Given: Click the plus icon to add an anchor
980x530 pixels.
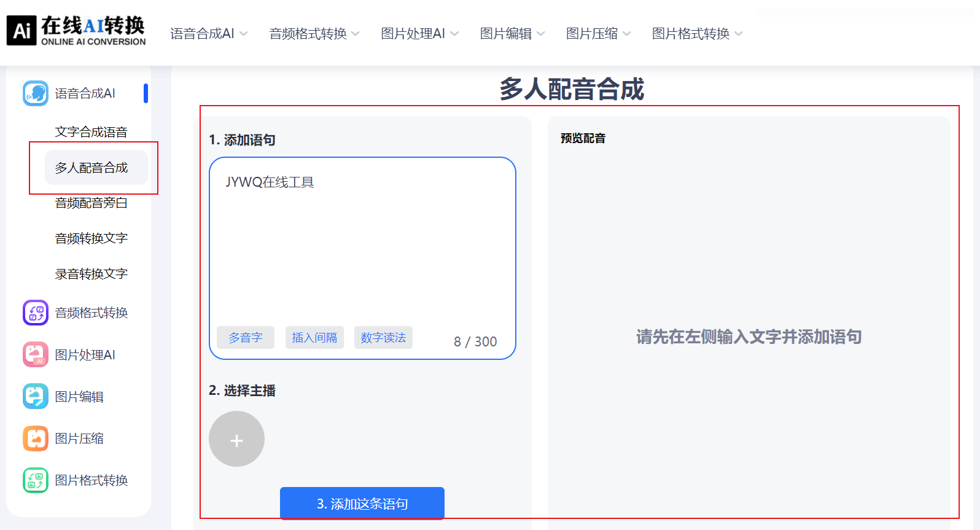Looking at the screenshot, I should pyautogui.click(x=236, y=439).
